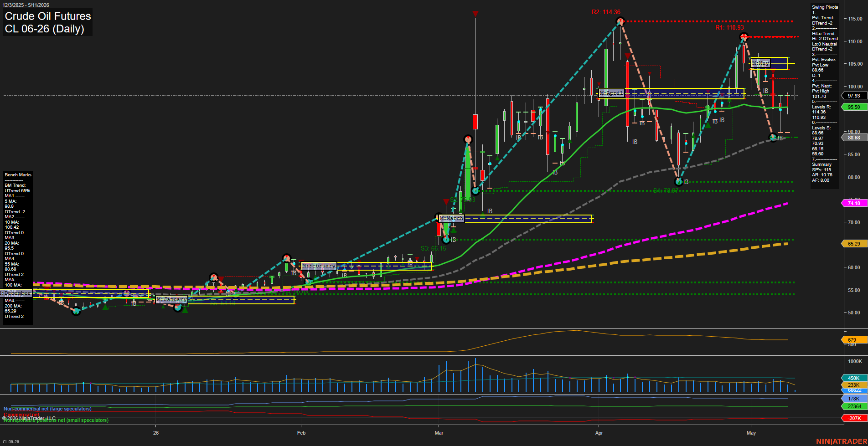Select the M:January monthly marker label
The width and height of the screenshot is (868, 446).
[x=171, y=299]
